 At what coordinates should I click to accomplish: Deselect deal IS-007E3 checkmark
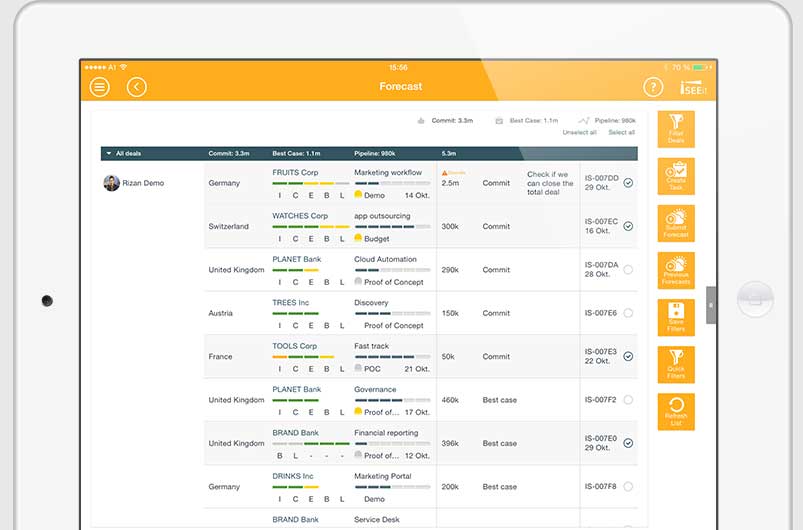pyautogui.click(x=628, y=356)
